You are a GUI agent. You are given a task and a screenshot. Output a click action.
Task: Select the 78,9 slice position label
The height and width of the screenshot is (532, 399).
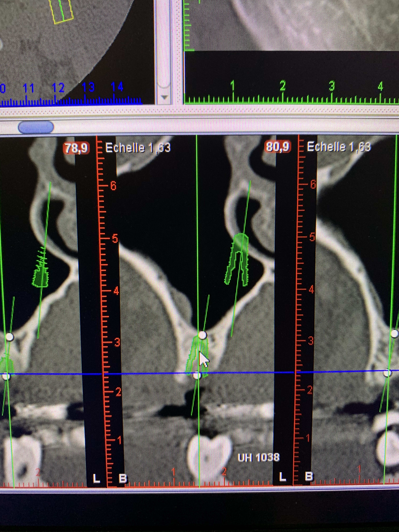click(76, 148)
